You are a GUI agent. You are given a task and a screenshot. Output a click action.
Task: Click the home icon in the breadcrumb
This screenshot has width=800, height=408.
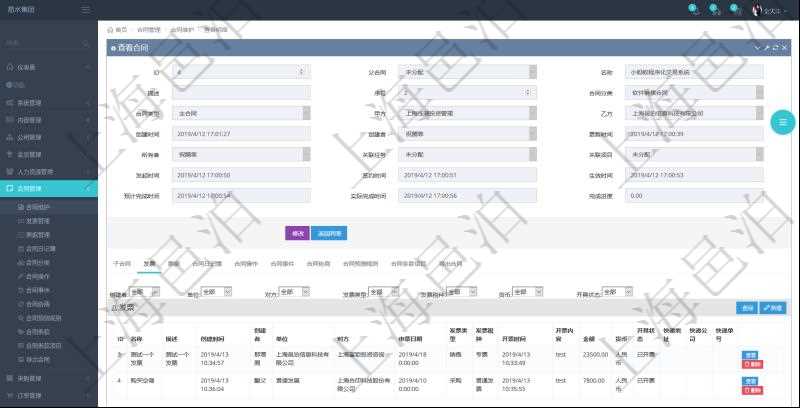coord(111,30)
